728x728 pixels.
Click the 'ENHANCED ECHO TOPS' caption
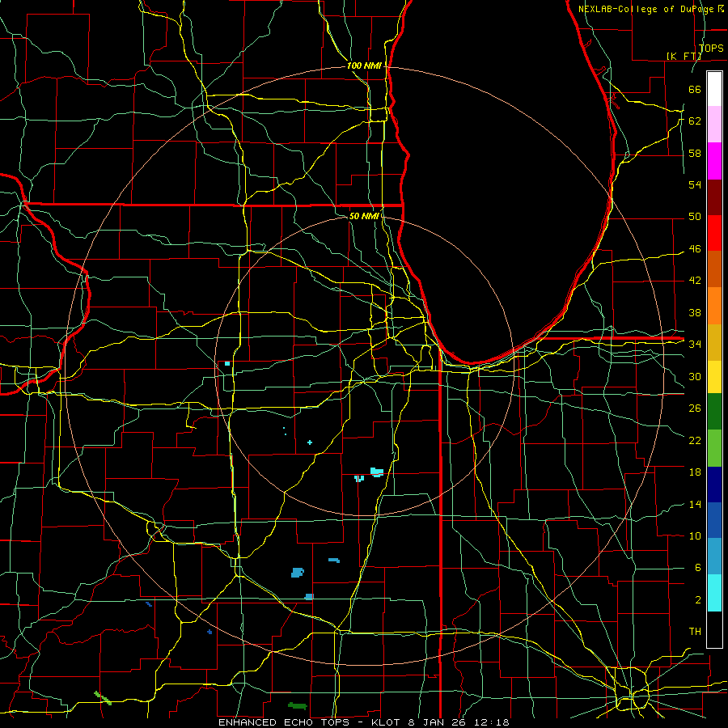pyautogui.click(x=284, y=722)
